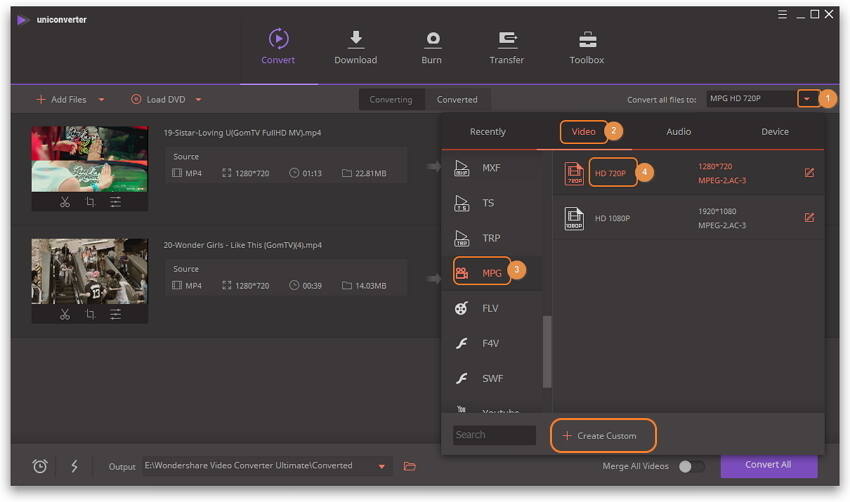This screenshot has height=502, width=850.
Task: Edit the HD 1080P preset settings
Action: [x=809, y=218]
